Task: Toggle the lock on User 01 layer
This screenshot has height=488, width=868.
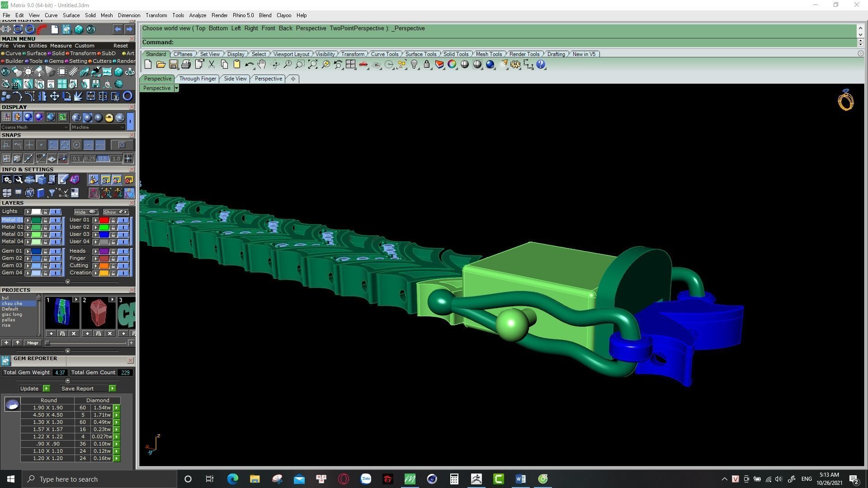Action: 113,220
